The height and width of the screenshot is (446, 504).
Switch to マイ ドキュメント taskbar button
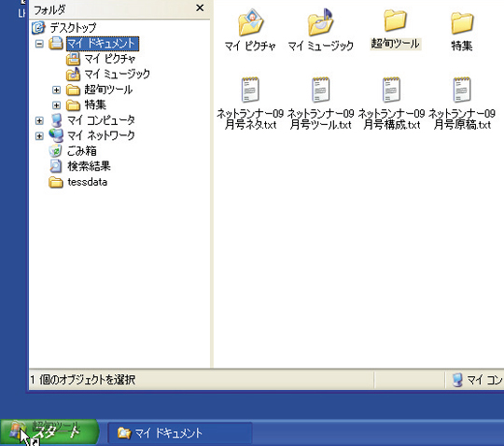coord(180,434)
